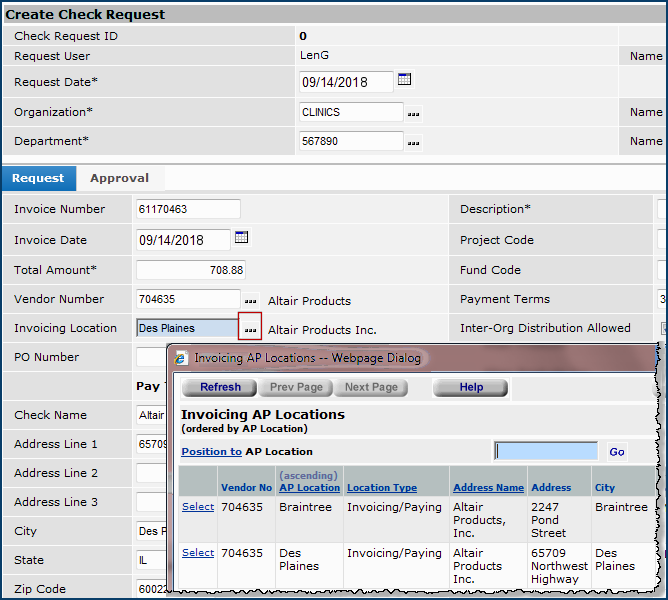Click the Address Name column header
The image size is (668, 600).
488,488
